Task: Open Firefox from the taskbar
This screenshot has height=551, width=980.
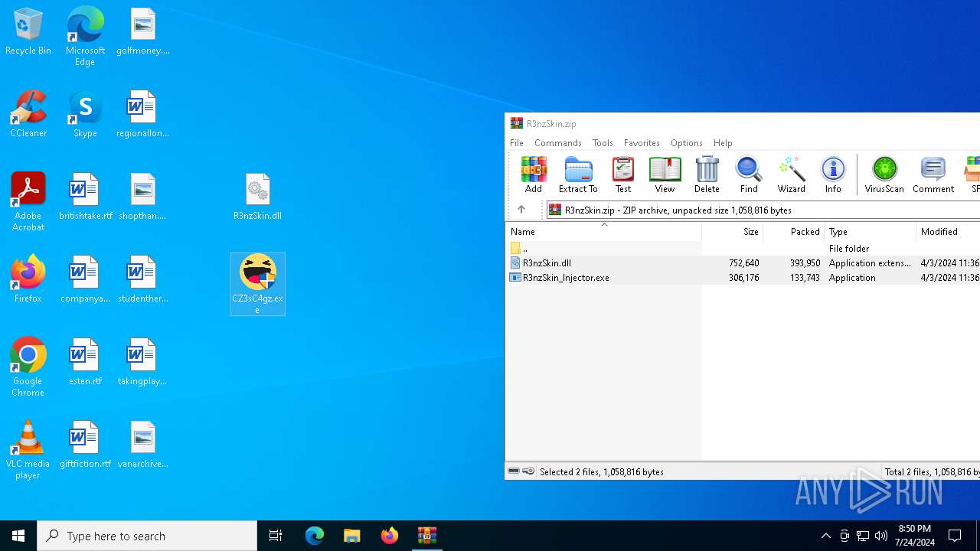Action: pyautogui.click(x=390, y=536)
